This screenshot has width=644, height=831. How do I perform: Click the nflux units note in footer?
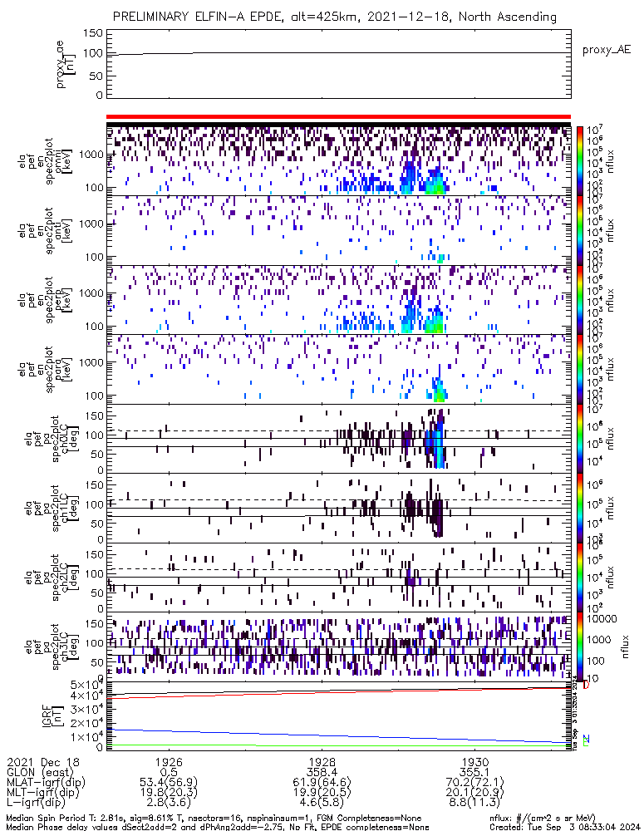[x=543, y=818]
